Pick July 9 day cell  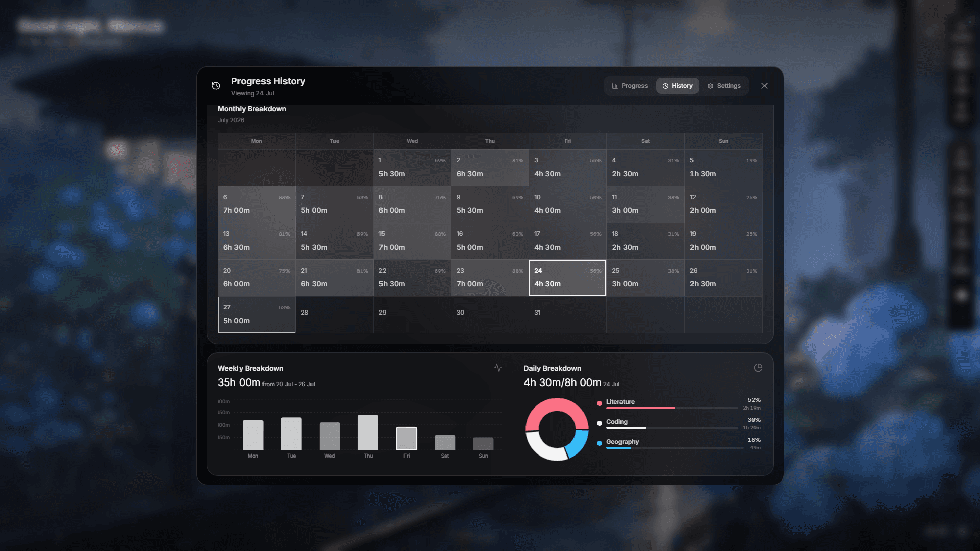click(x=490, y=204)
